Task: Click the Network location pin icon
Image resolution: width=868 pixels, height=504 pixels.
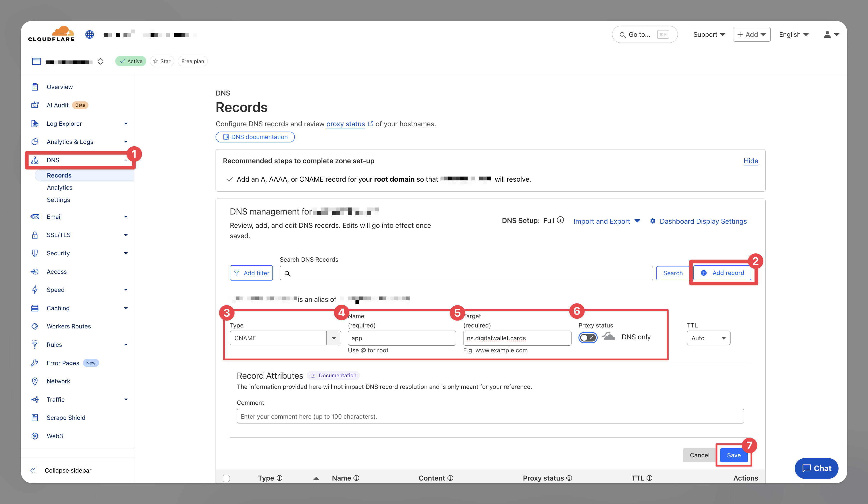Action: (35, 381)
